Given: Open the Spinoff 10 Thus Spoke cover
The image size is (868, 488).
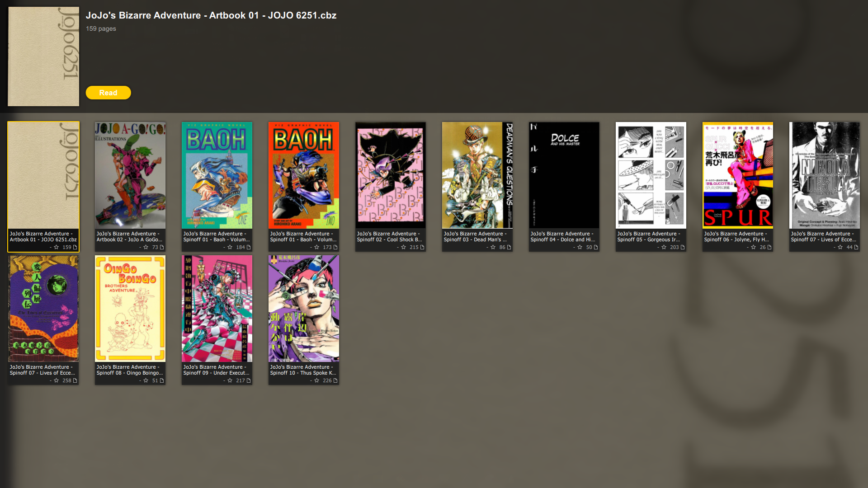Looking at the screenshot, I should pos(304,309).
